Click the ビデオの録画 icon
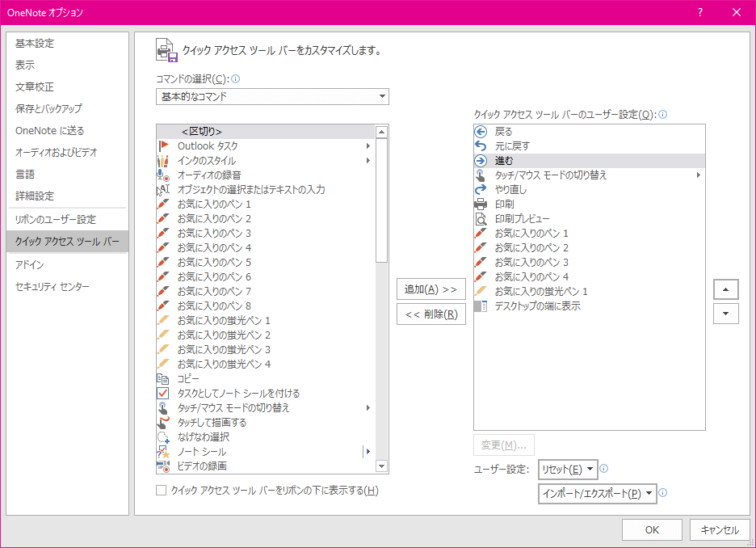 (163, 466)
